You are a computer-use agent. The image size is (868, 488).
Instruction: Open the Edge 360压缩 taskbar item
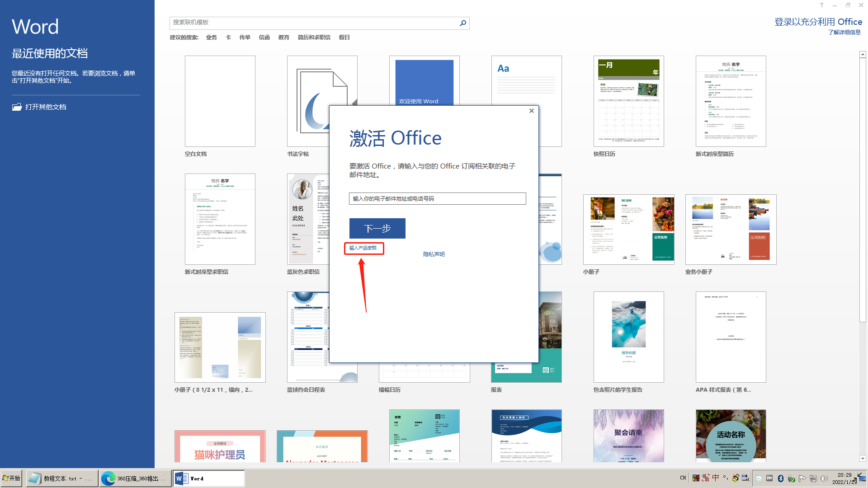135,478
